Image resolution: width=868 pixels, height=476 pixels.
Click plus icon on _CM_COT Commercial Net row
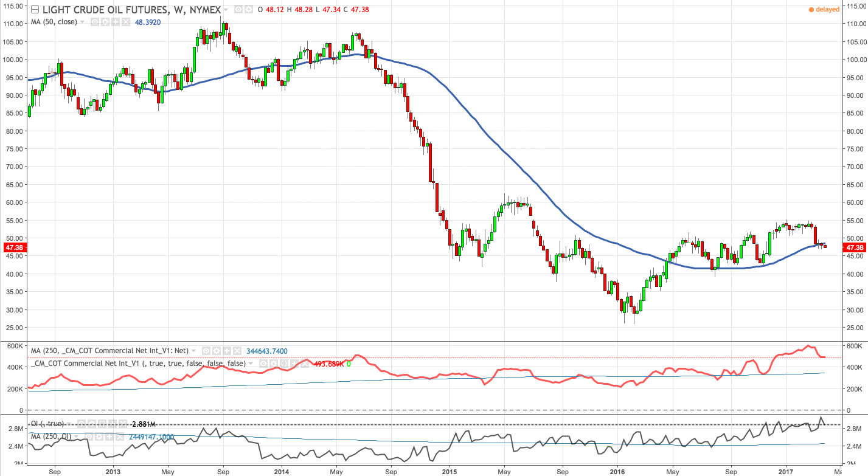[x=294, y=363]
